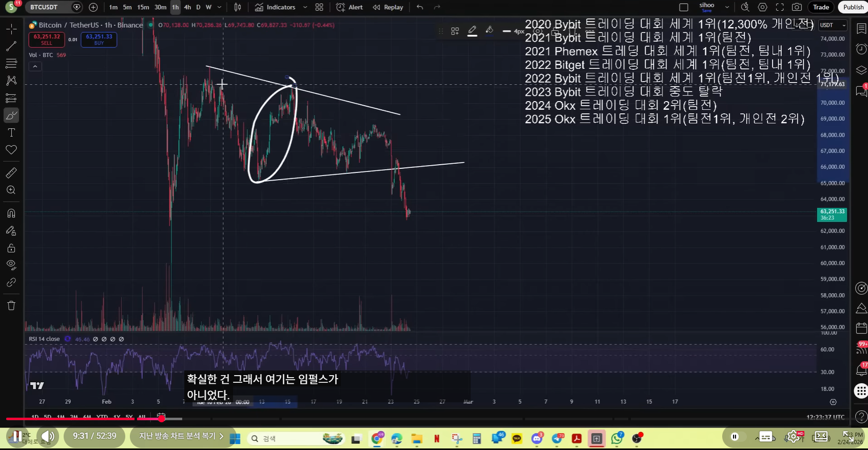Select the Text annotation tool

coord(11,132)
